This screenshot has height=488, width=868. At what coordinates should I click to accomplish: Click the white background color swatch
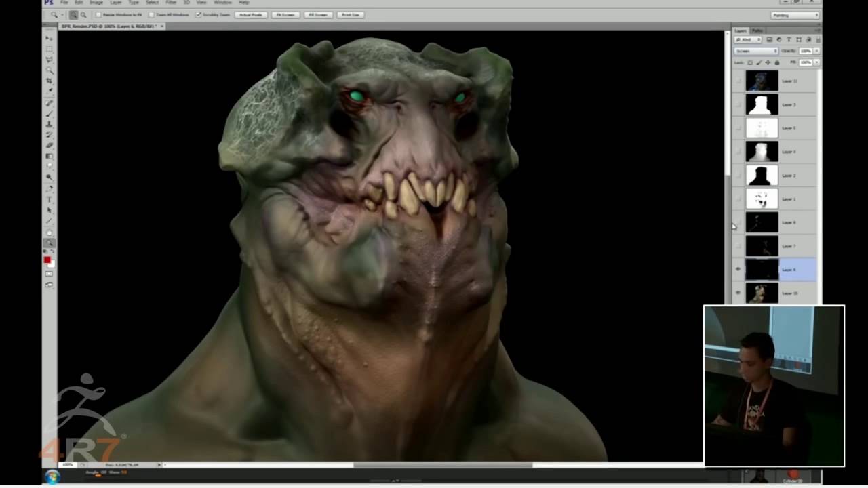[52, 264]
